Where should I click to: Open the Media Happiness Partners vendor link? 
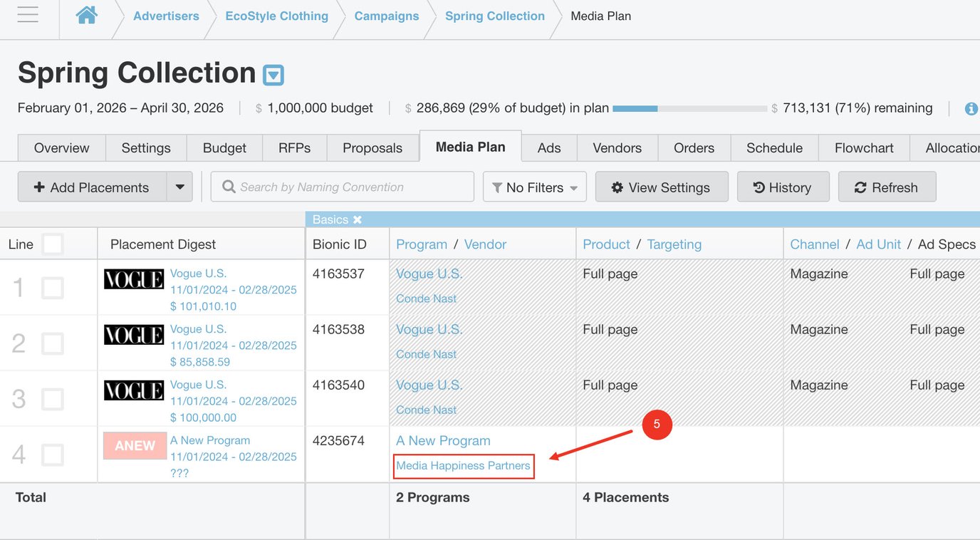pyautogui.click(x=463, y=466)
